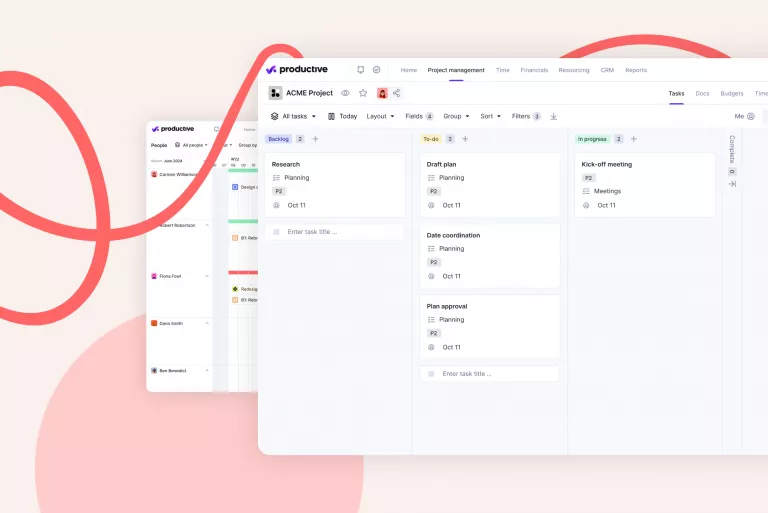Open the CRM menu item
This screenshot has height=513, width=768.
(x=607, y=70)
